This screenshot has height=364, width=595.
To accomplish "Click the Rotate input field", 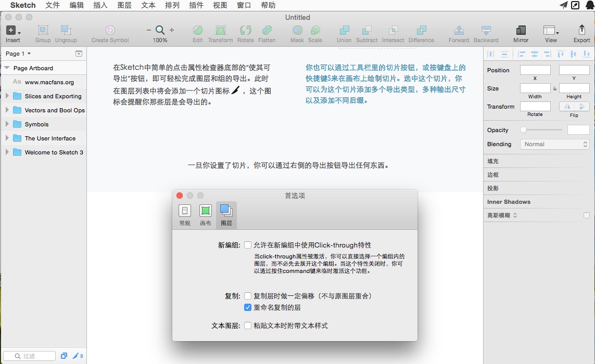I will [x=535, y=106].
